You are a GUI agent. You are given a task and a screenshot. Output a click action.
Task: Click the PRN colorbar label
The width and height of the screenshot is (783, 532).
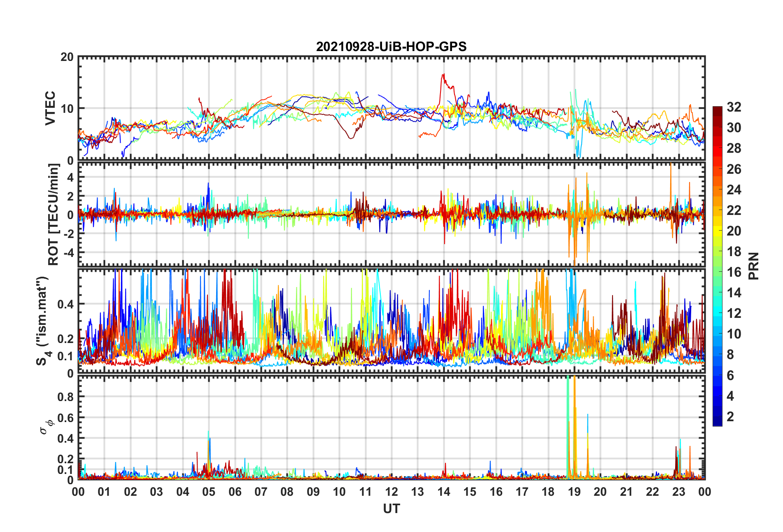pyautogui.click(x=753, y=266)
